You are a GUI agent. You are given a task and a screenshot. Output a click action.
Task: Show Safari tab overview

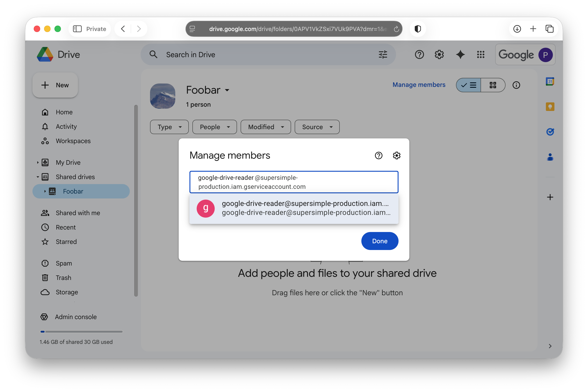pyautogui.click(x=549, y=29)
